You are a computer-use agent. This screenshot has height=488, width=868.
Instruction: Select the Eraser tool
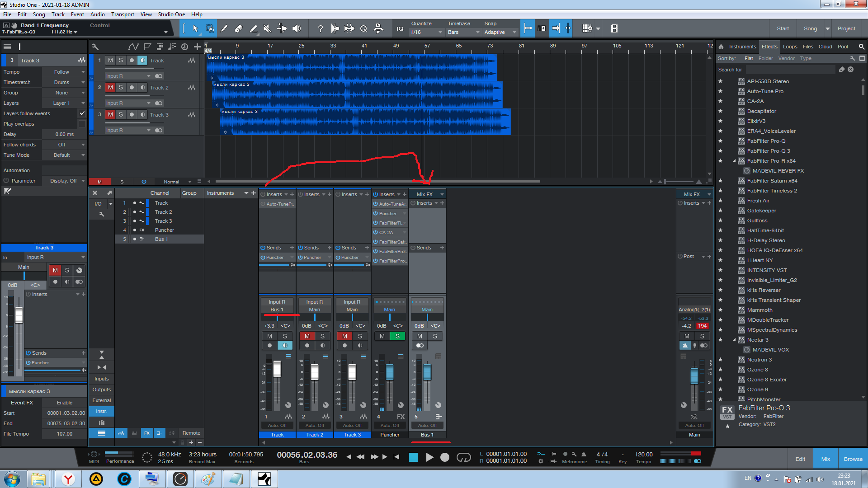[239, 28]
